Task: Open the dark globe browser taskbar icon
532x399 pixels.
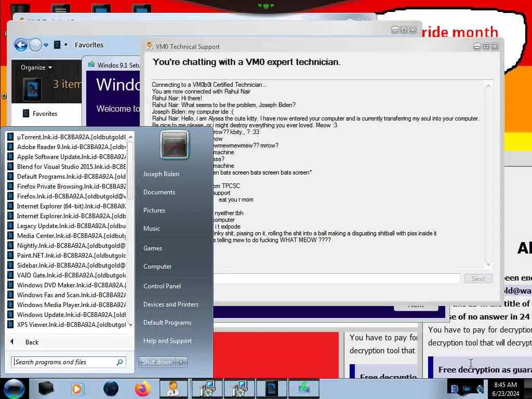Action: (111, 389)
